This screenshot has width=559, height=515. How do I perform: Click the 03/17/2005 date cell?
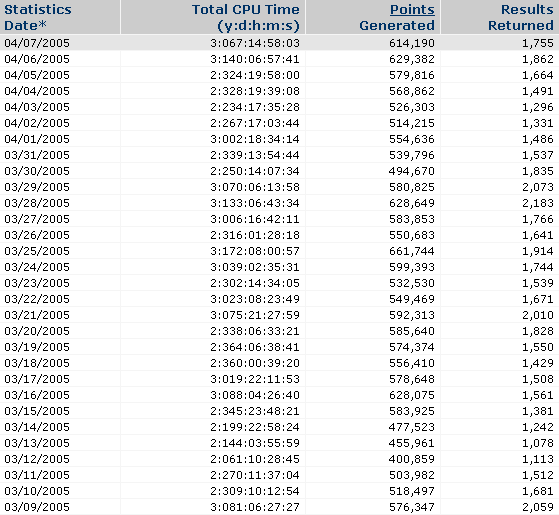click(37, 379)
